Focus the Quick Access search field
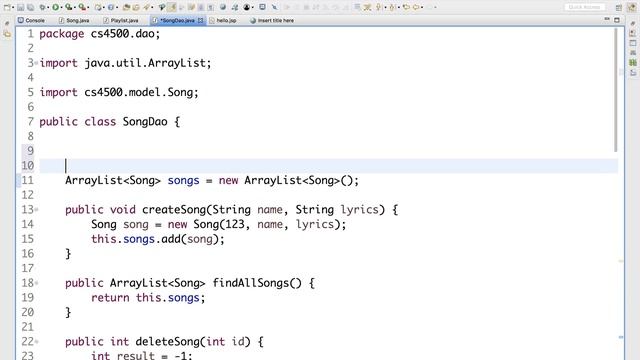This screenshot has height=360, width=640. (x=585, y=7)
